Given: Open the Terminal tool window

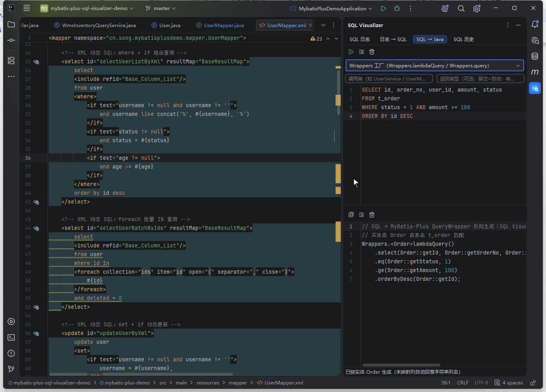Looking at the screenshot, I should 11,337.
